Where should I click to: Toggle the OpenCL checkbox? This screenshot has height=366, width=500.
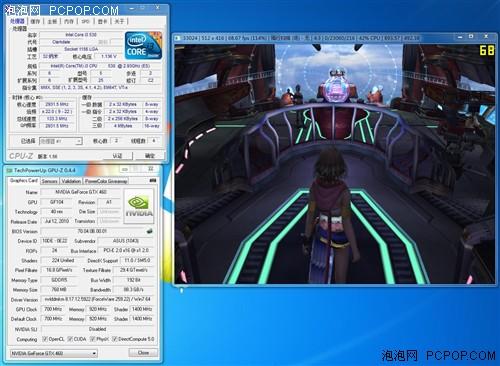(x=45, y=339)
